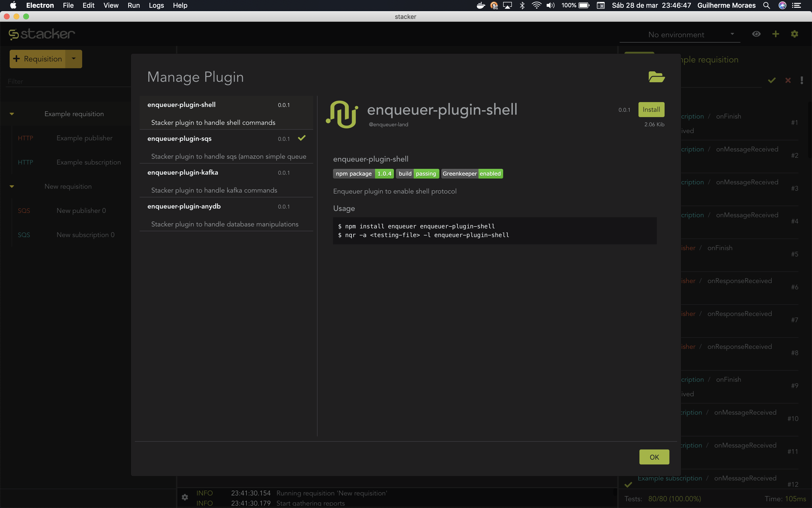Open the settings gear in the top bar

(795, 34)
